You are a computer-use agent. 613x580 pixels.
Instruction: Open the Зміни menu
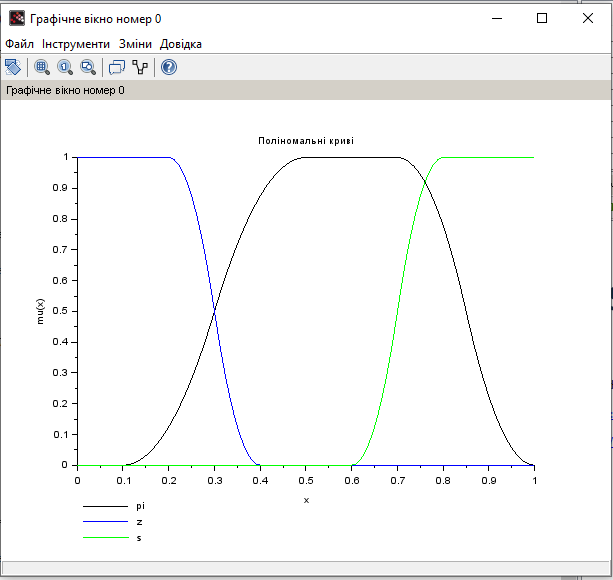tap(135, 44)
